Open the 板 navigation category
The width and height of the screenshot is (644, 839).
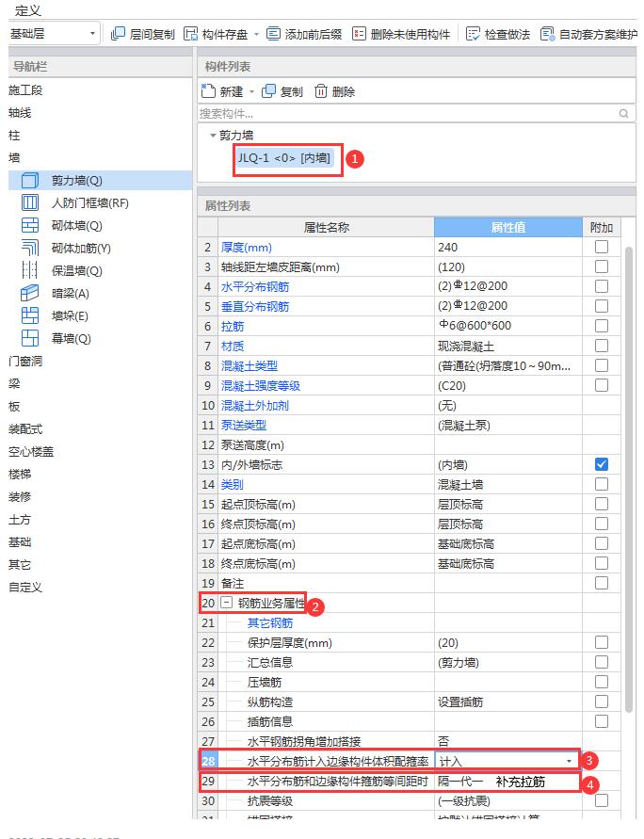coord(14,407)
